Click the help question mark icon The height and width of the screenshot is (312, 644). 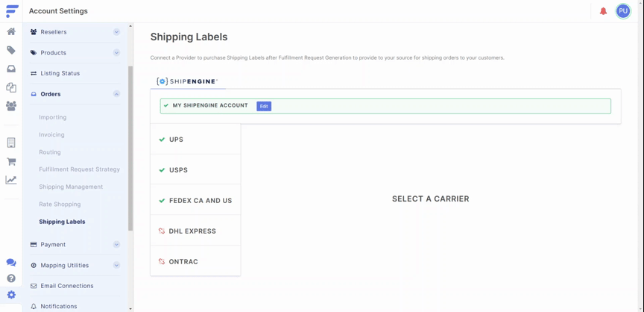pyautogui.click(x=11, y=278)
